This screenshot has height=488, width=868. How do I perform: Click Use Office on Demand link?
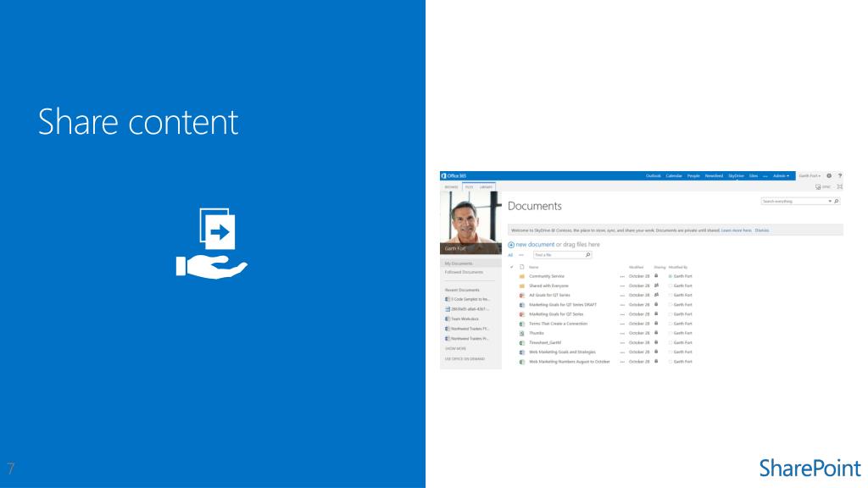(465, 359)
